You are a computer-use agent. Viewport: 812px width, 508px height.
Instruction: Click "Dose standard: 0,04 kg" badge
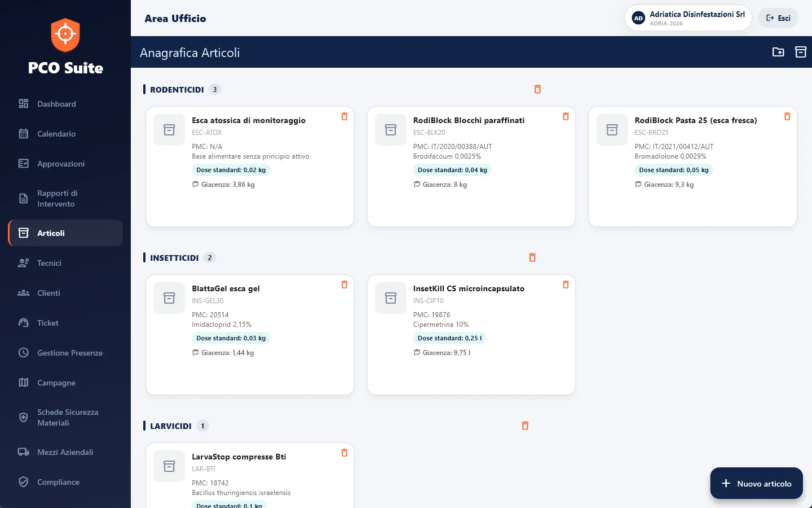[452, 170]
